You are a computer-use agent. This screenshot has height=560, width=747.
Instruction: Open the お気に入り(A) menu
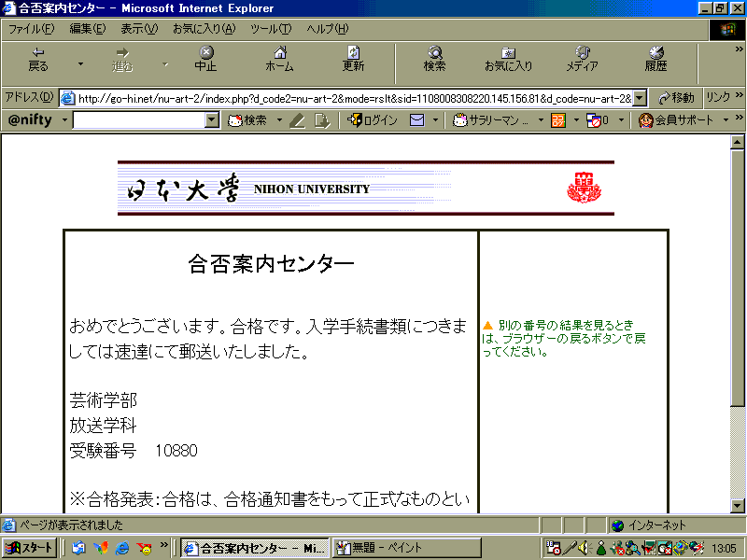click(x=204, y=29)
